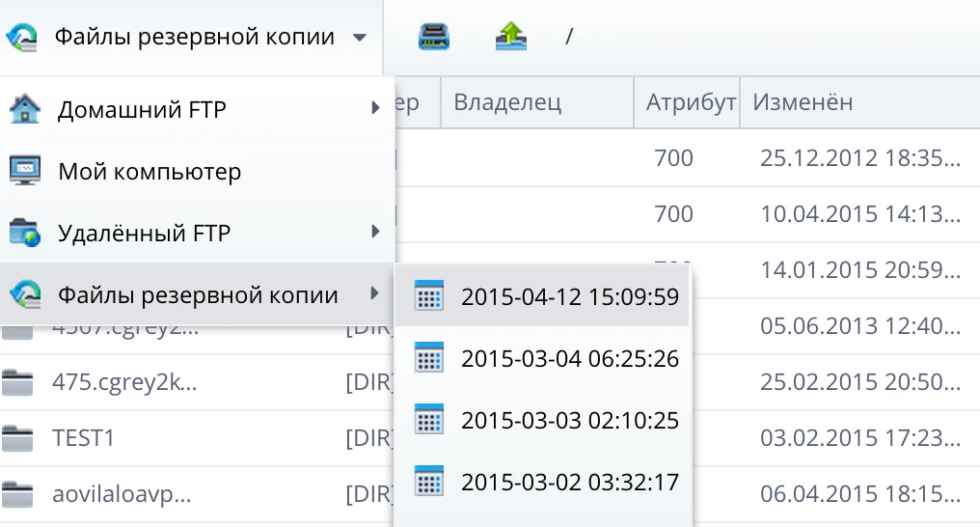This screenshot has height=527, width=980.
Task: Click calendar icon beside 2015-03-03 backup
Action: pyautogui.click(x=428, y=419)
